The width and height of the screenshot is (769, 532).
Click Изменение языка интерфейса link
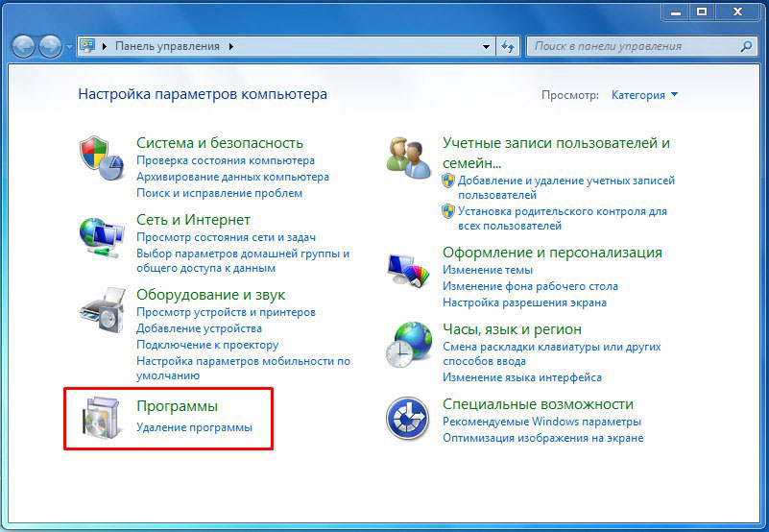(522, 377)
